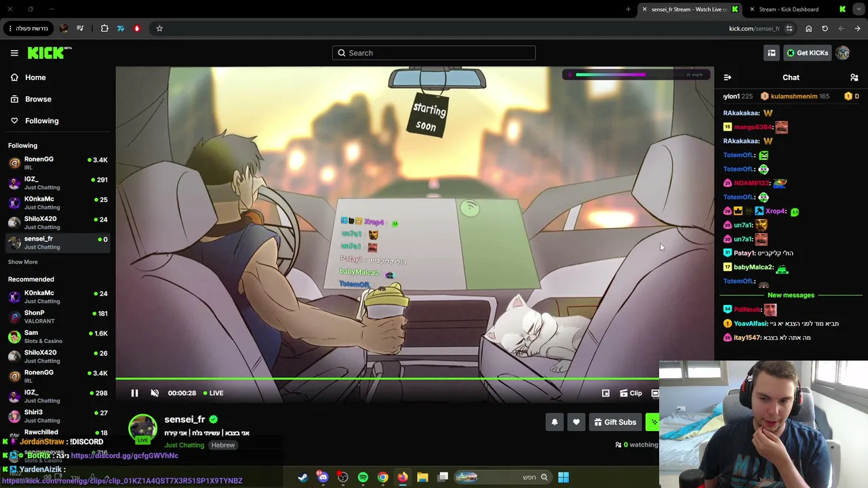868x488 pixels.
Task: Open the dashboard layout icon beside Get KICKs
Action: coord(772,53)
